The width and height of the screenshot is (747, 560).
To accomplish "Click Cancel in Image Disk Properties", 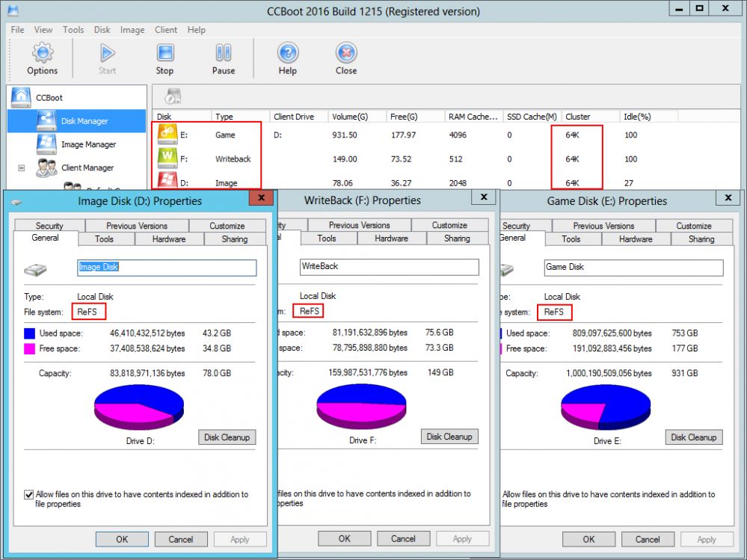I will pos(180,539).
